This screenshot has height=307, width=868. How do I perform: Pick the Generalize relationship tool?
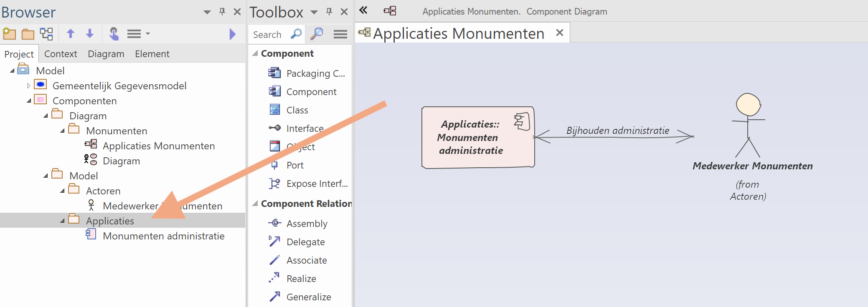pos(308,297)
